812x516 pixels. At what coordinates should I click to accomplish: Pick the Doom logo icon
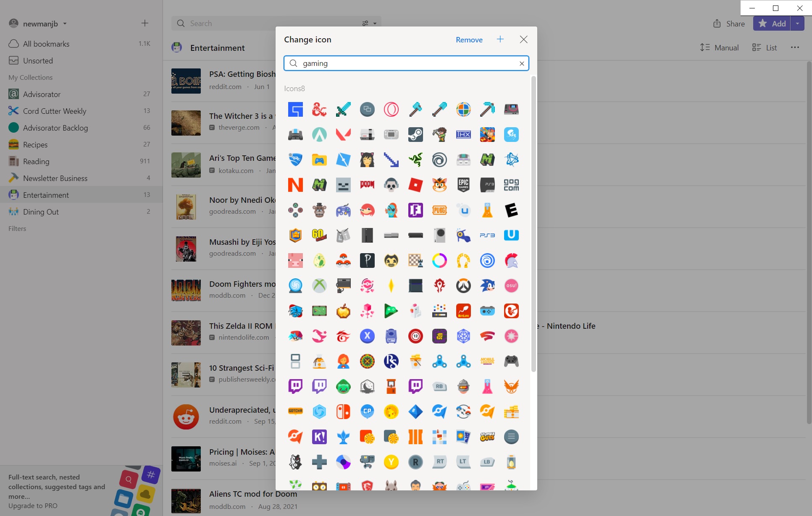coord(367,185)
